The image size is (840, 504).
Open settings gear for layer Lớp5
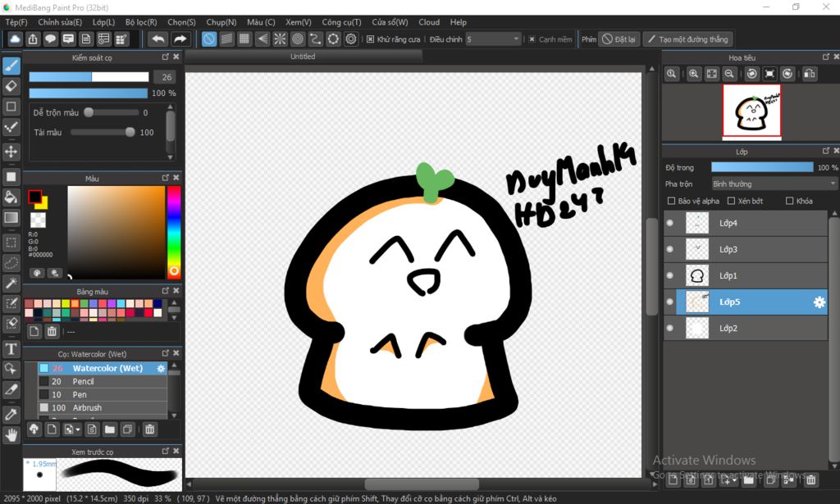point(819,302)
